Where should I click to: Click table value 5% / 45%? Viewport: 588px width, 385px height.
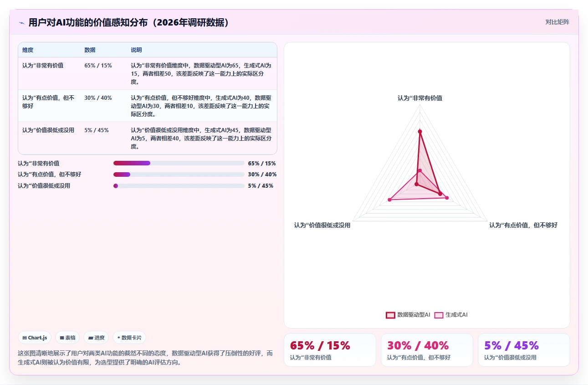(97, 130)
